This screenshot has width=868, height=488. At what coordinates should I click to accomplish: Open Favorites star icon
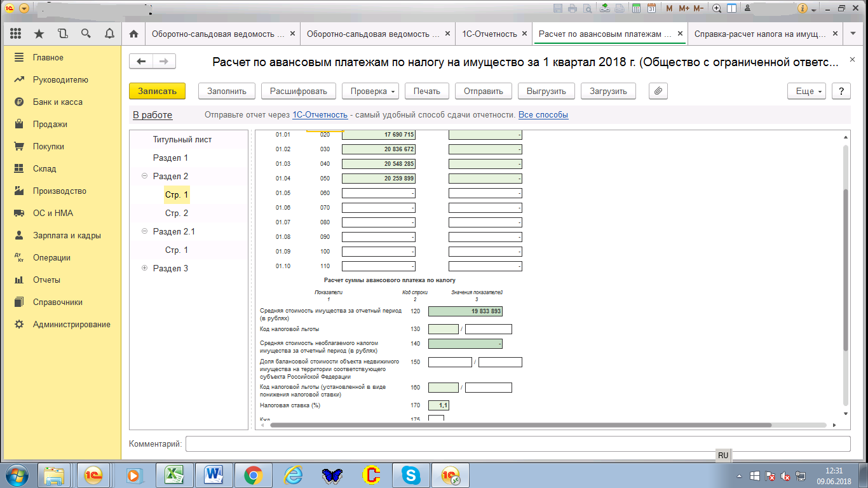pyautogui.click(x=39, y=34)
